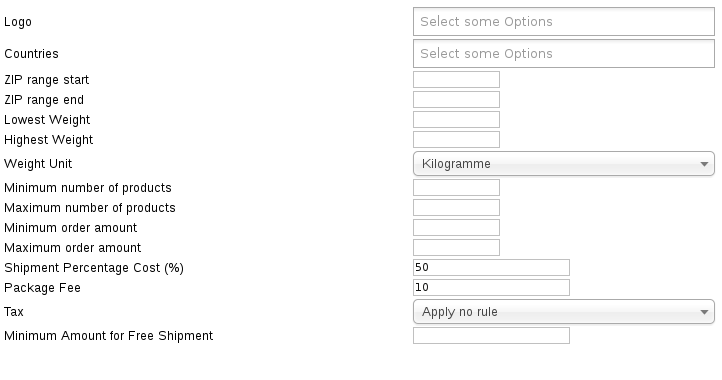722x380 pixels.
Task: Edit the Shipment Percentage Cost field showing 50
Action: (x=491, y=268)
